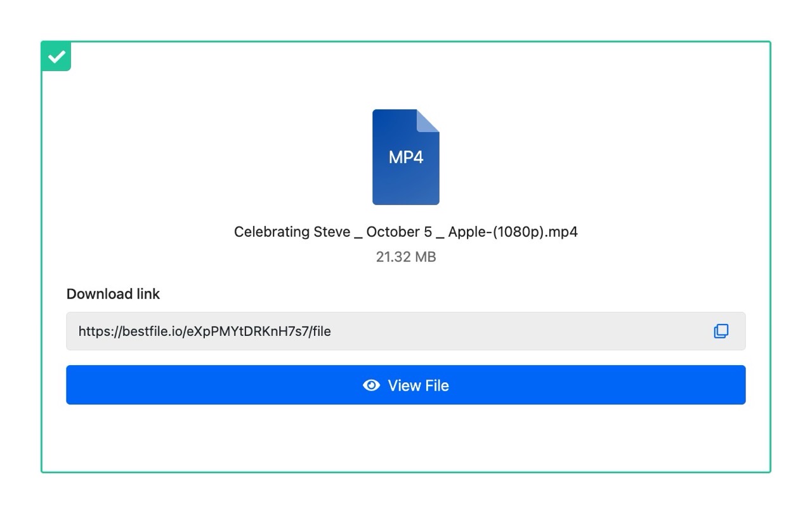
Task: Select the bestfile.io download link field
Action: coord(406,331)
